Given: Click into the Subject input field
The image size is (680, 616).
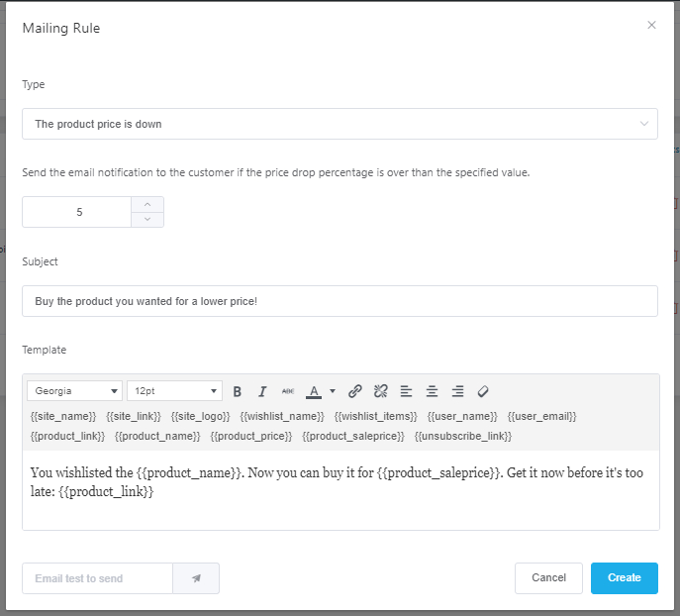Looking at the screenshot, I should pos(340,301).
